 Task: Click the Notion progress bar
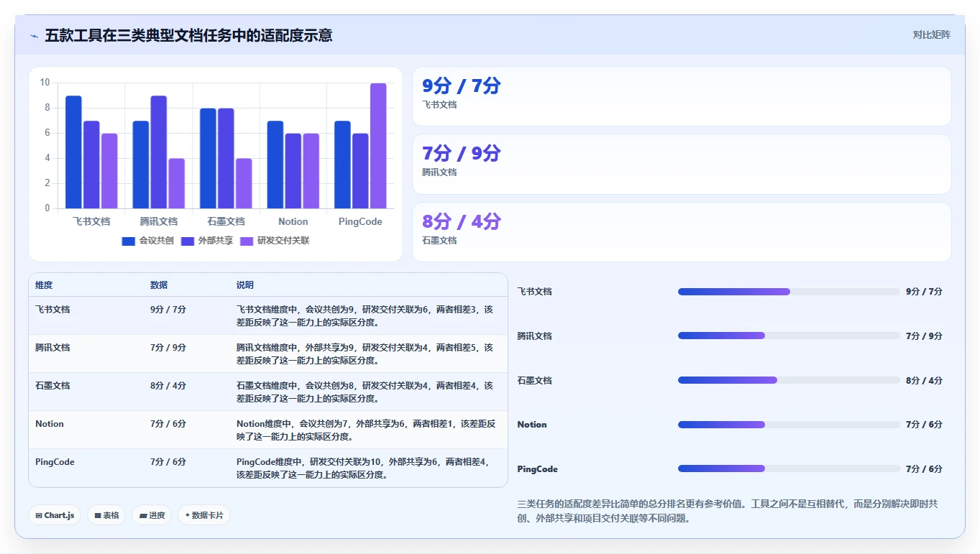pyautogui.click(x=789, y=425)
